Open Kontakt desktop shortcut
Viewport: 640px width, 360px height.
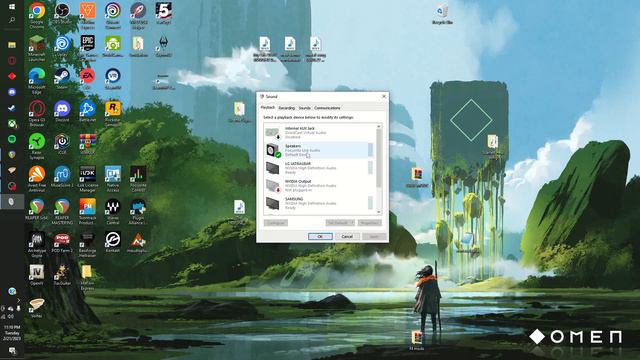click(x=113, y=242)
